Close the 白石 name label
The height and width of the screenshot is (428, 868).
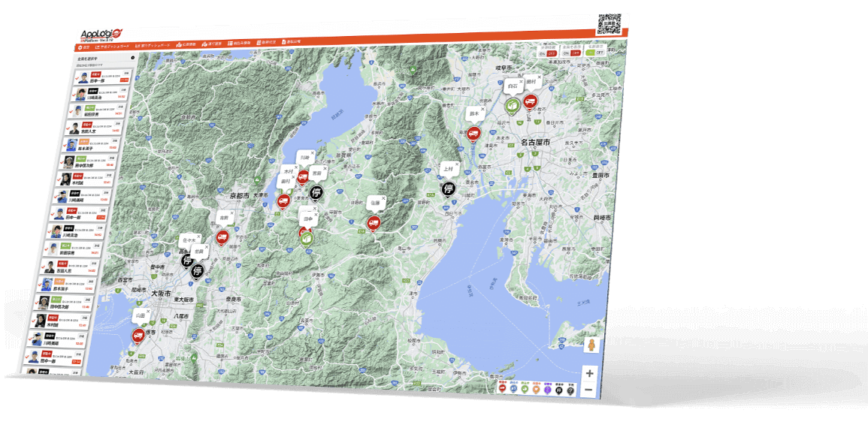(x=521, y=82)
